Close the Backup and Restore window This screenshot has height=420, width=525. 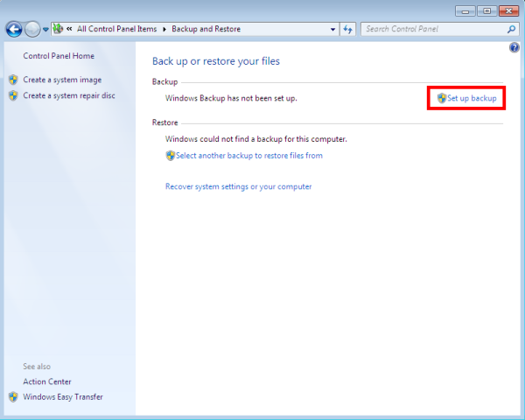508,11
